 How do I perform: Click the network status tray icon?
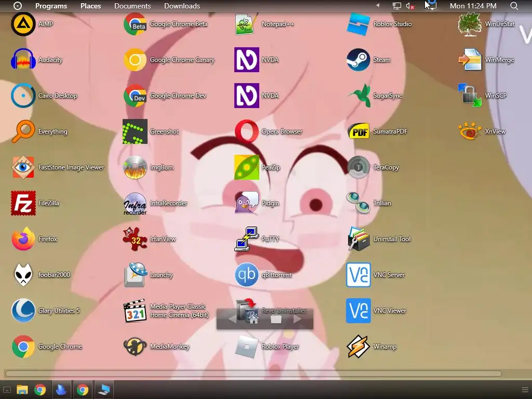396,6
